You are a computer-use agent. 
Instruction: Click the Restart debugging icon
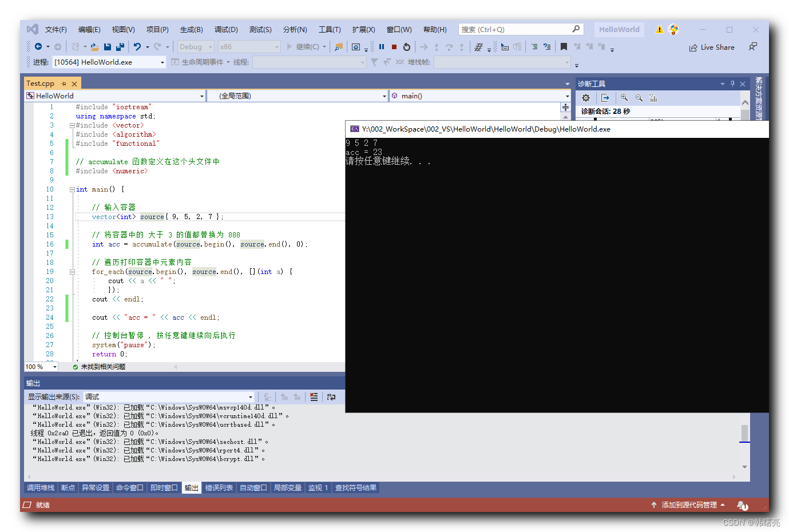point(406,47)
